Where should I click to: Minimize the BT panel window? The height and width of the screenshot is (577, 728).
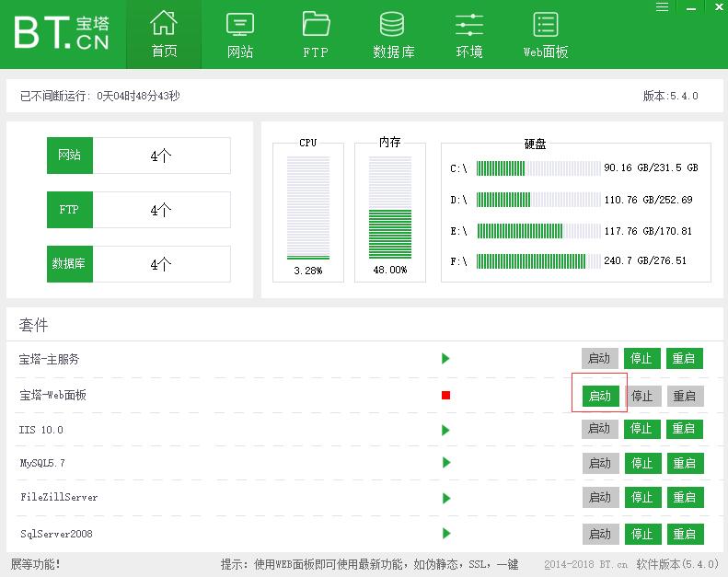pyautogui.click(x=691, y=8)
